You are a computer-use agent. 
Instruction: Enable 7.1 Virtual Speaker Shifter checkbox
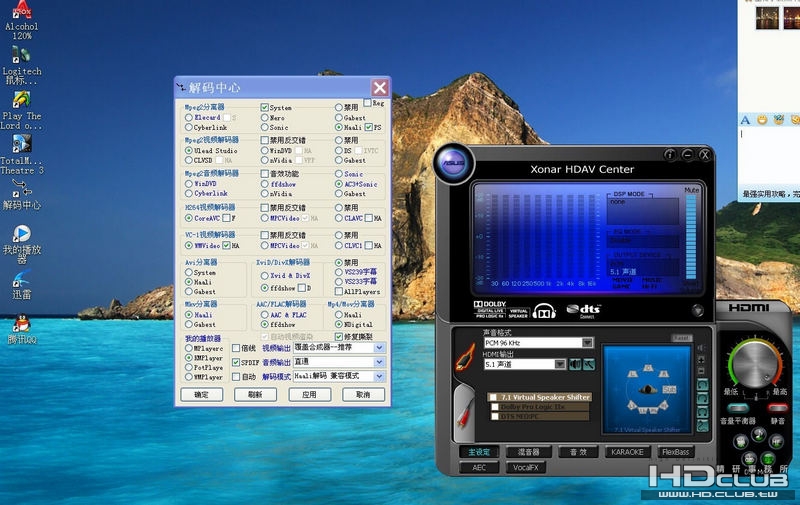(x=493, y=397)
